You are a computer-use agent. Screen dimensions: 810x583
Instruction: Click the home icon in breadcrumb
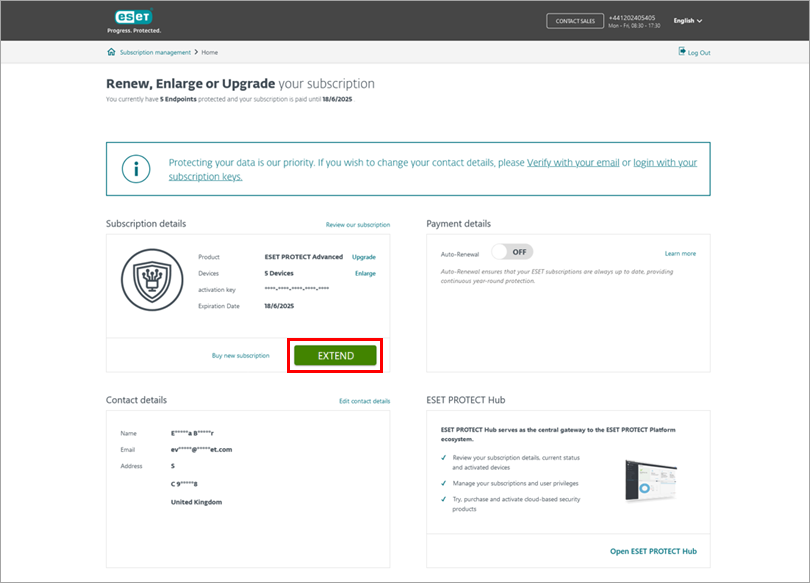pyautogui.click(x=111, y=52)
